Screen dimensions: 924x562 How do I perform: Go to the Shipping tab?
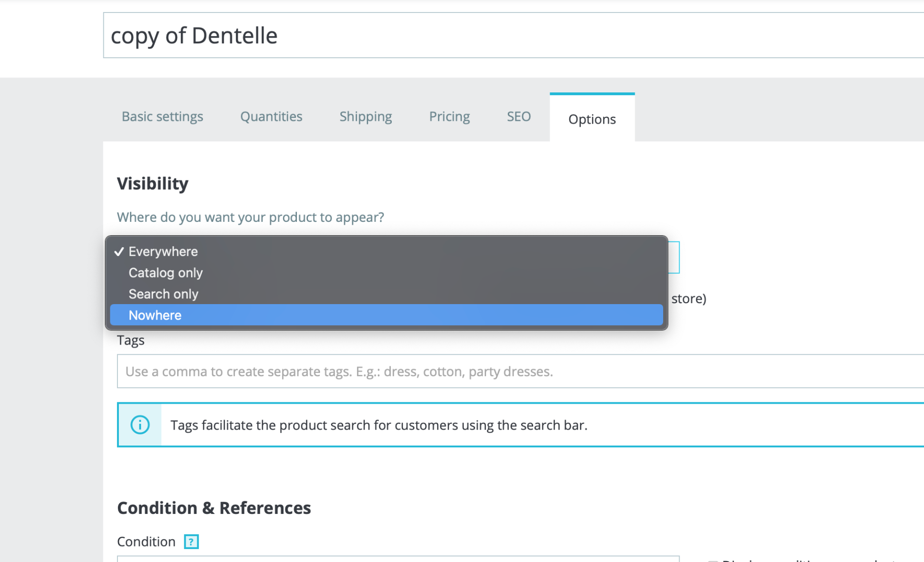coord(365,116)
